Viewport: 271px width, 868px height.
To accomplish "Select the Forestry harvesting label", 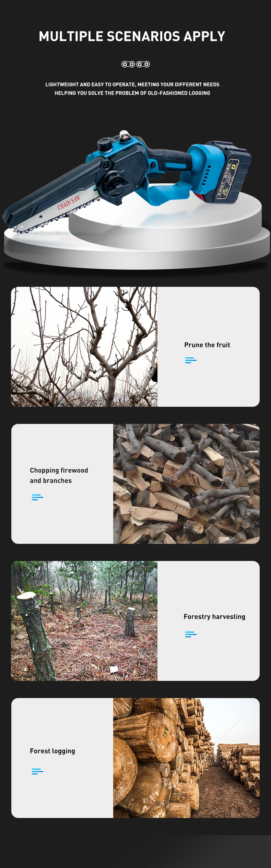I will click(214, 616).
